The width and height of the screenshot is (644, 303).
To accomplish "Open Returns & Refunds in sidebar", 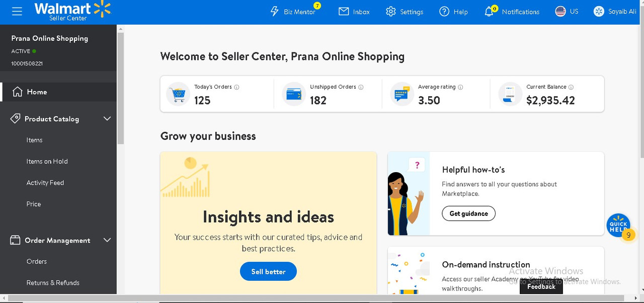I will tap(53, 283).
